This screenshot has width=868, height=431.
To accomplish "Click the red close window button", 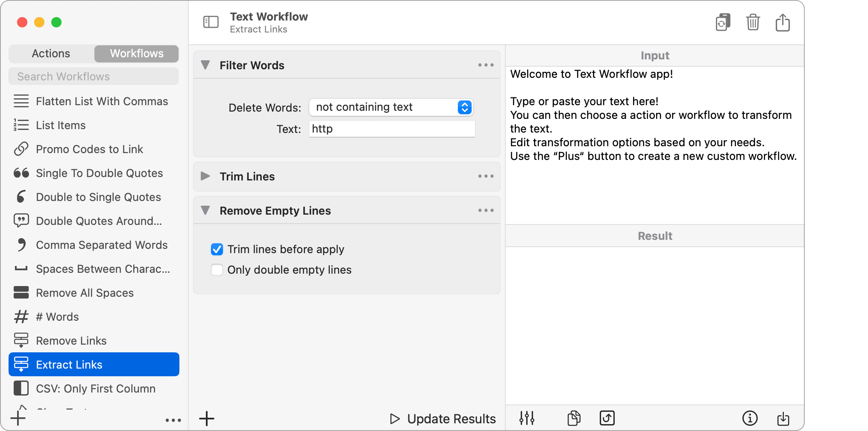I will tap(22, 22).
